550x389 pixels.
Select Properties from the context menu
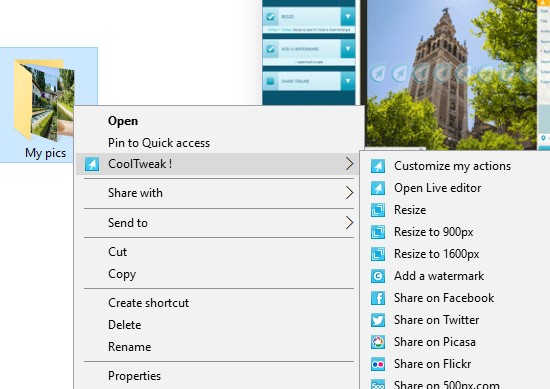[134, 376]
